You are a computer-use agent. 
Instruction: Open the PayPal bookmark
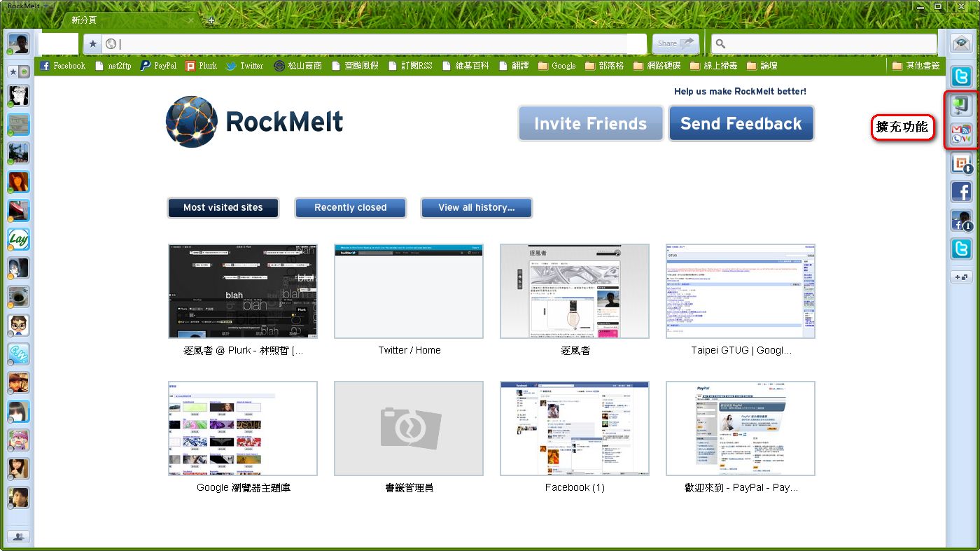click(x=158, y=66)
